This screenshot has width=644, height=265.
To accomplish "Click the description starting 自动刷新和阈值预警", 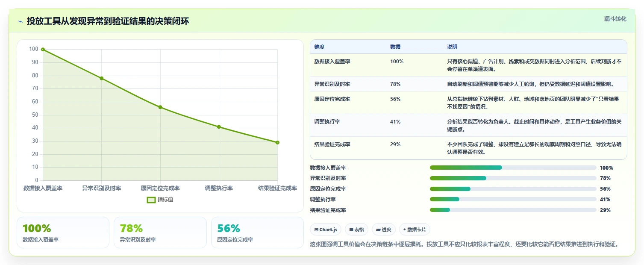I will click(x=530, y=84).
